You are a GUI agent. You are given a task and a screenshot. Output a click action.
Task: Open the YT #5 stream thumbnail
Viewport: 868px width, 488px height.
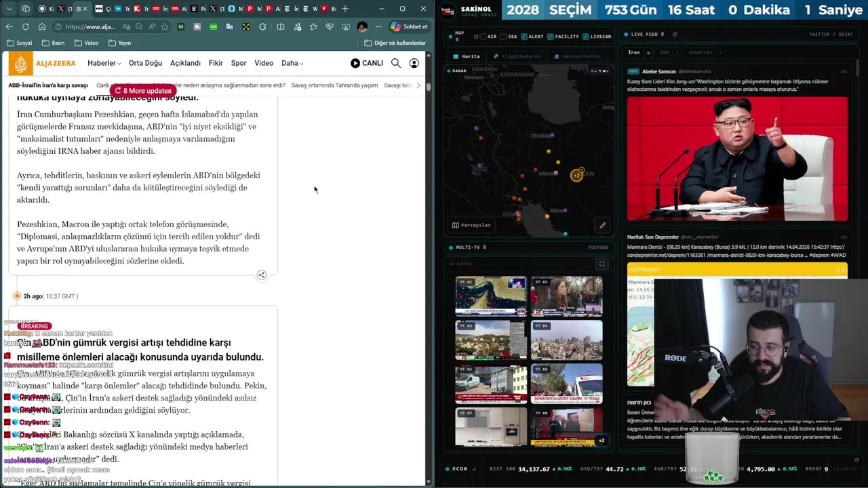(x=491, y=384)
